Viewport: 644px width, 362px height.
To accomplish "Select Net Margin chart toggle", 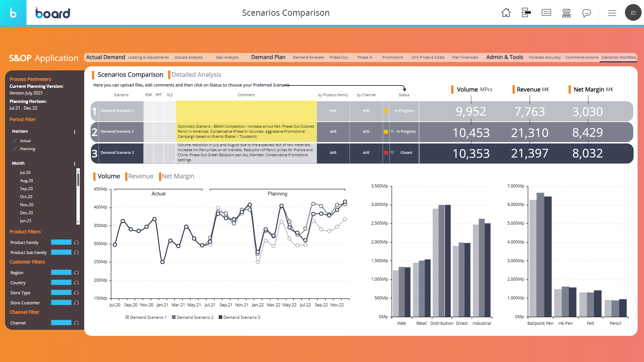I will (177, 176).
